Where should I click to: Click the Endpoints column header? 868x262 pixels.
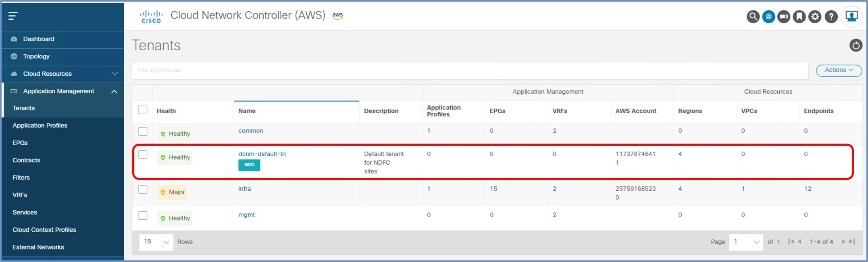pyautogui.click(x=818, y=111)
